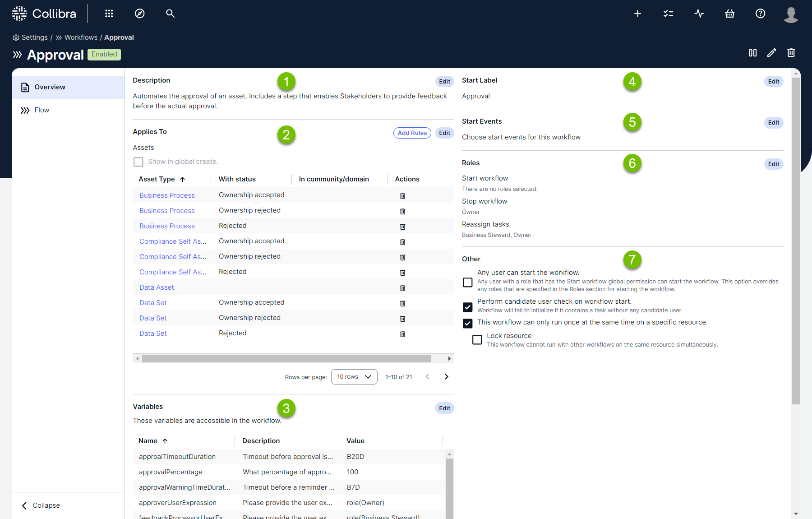Open the compass browse icon

pos(140,14)
